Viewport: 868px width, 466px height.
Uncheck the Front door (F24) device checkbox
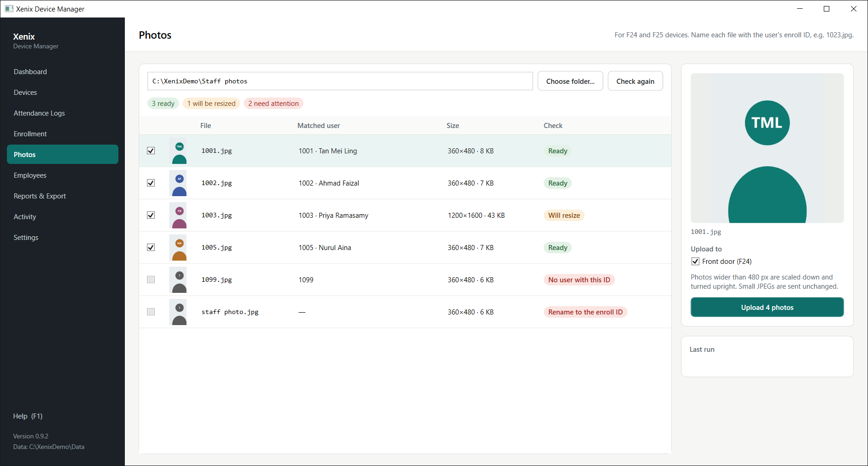[695, 262]
